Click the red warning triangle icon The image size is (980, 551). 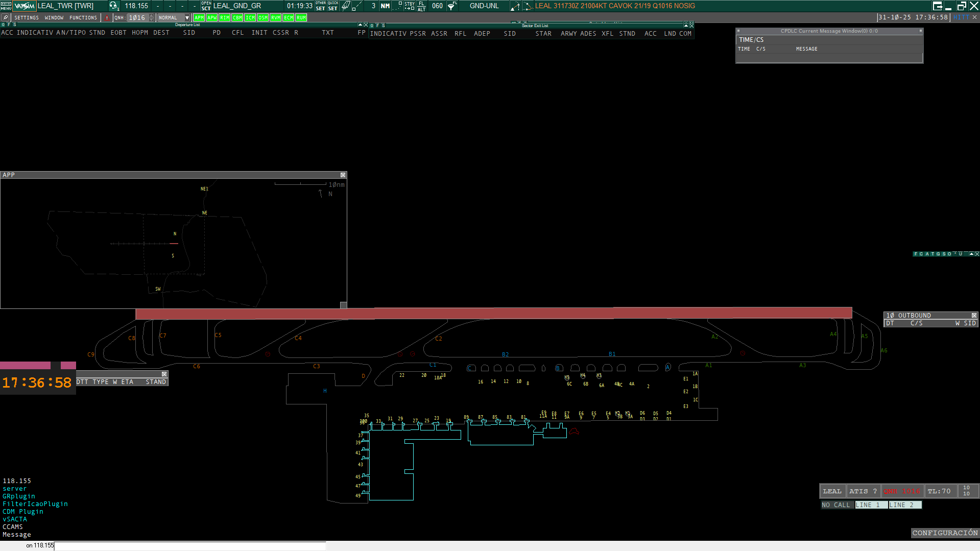[107, 17]
